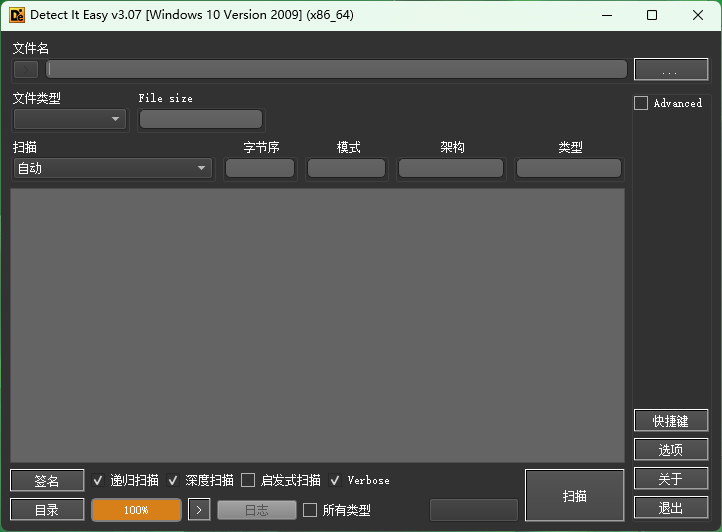The width and height of the screenshot is (722, 532).
Task: Click the 类型 value box
Action: [569, 168]
